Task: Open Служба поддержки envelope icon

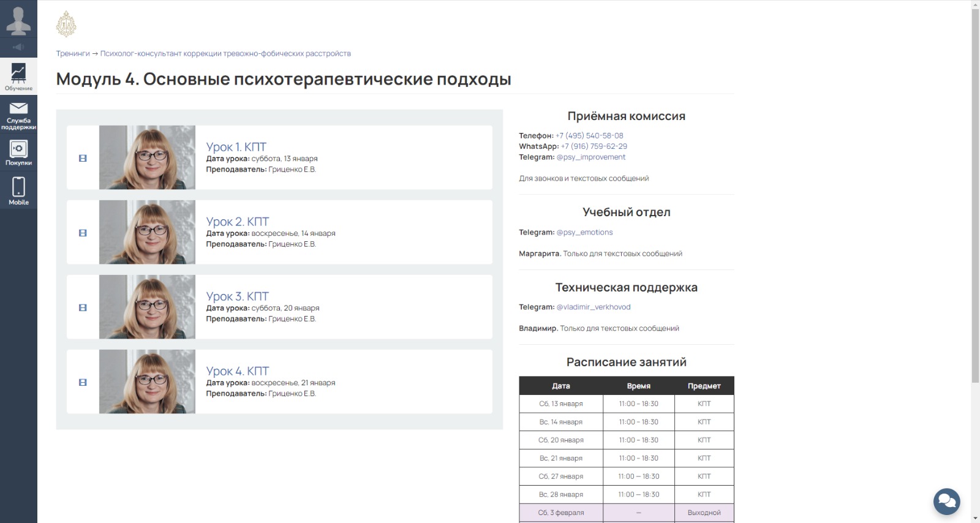Action: 18,115
